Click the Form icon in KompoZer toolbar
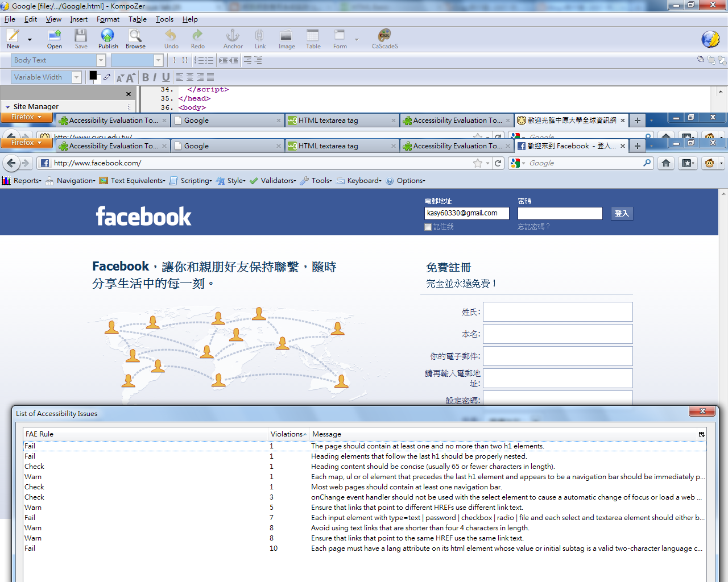Image resolution: width=728 pixels, height=582 pixels. click(340, 36)
